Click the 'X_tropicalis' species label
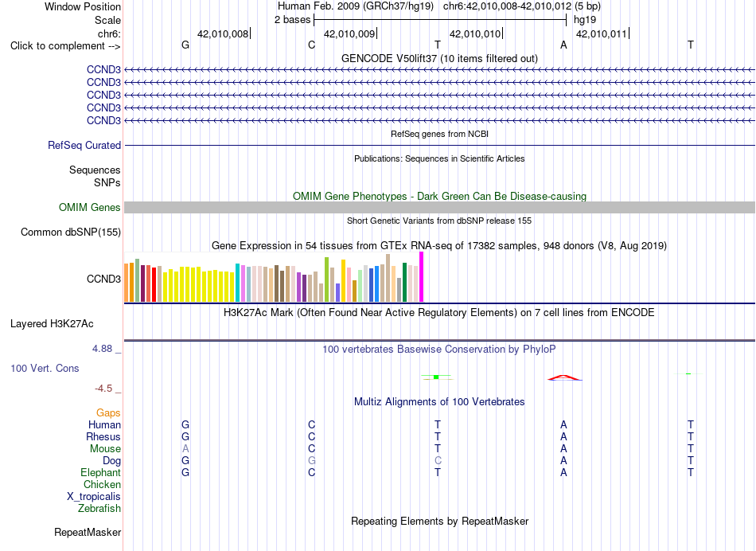756x551 pixels. pyautogui.click(x=94, y=497)
